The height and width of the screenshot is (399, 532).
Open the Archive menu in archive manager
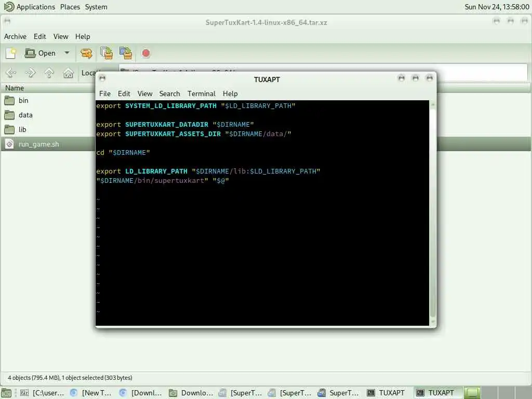tap(15, 36)
